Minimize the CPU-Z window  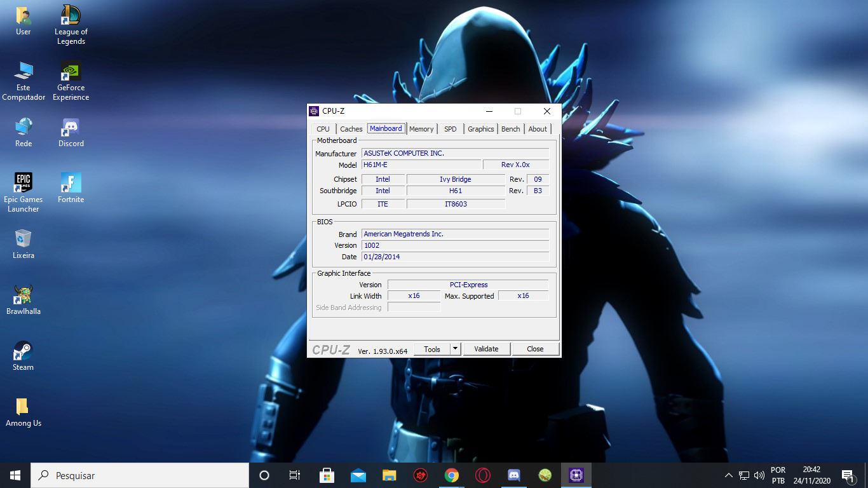click(x=489, y=111)
